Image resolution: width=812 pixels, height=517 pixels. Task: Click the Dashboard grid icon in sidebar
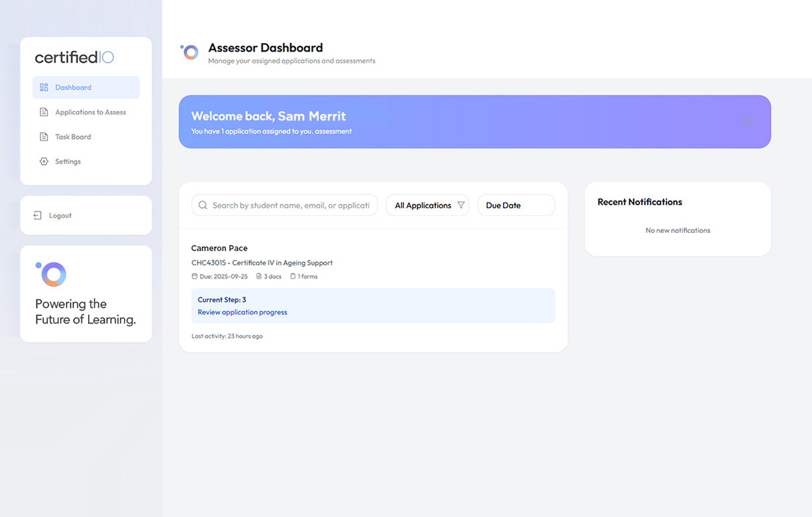[x=44, y=87]
